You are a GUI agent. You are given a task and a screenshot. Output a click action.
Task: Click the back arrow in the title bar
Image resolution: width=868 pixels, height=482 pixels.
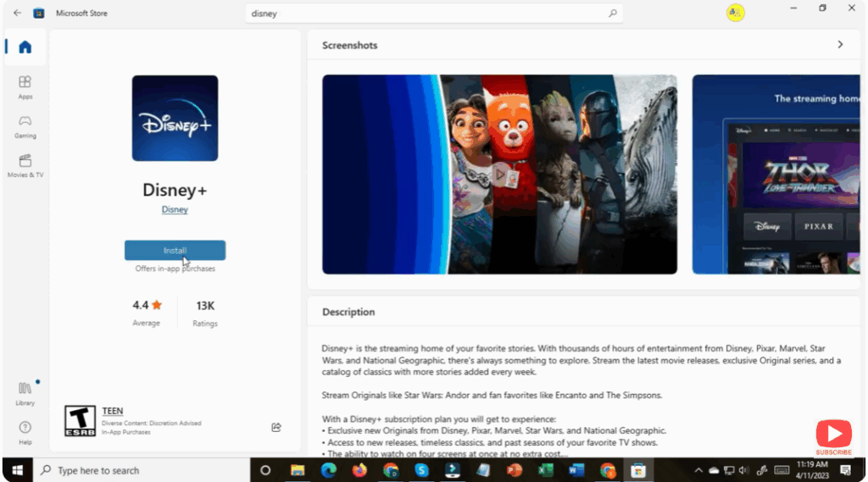tap(17, 13)
